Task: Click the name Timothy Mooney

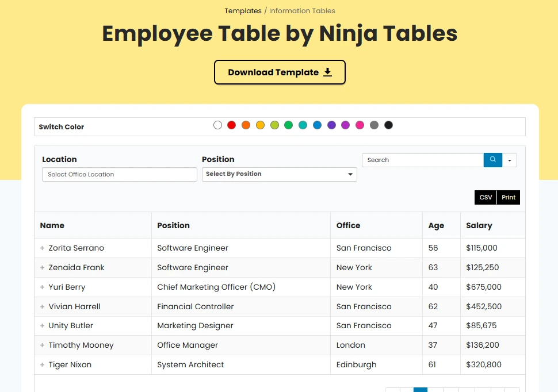Action: tap(81, 345)
